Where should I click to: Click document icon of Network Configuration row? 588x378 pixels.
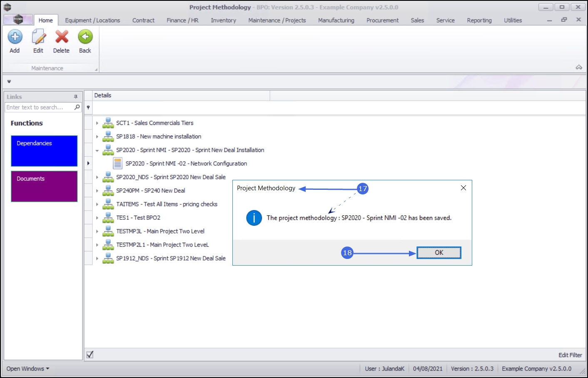[118, 163]
